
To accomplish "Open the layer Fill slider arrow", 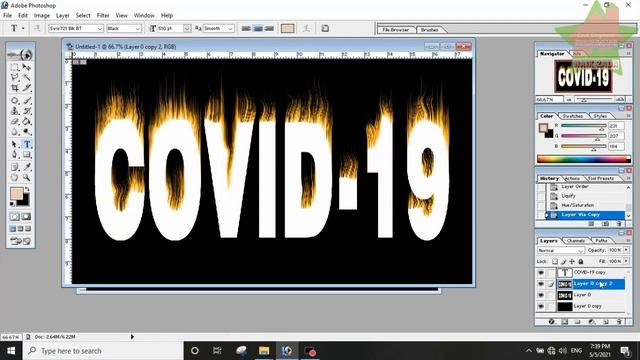I will click(627, 261).
